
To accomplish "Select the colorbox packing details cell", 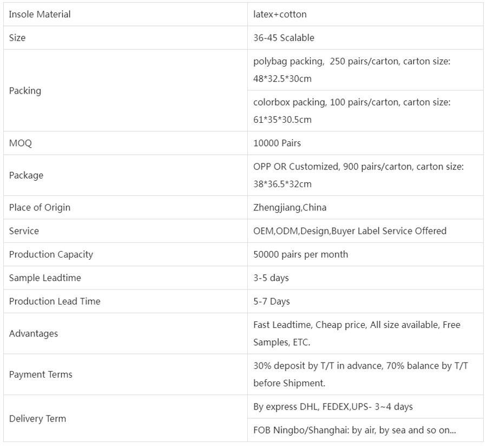I will [x=352, y=110].
